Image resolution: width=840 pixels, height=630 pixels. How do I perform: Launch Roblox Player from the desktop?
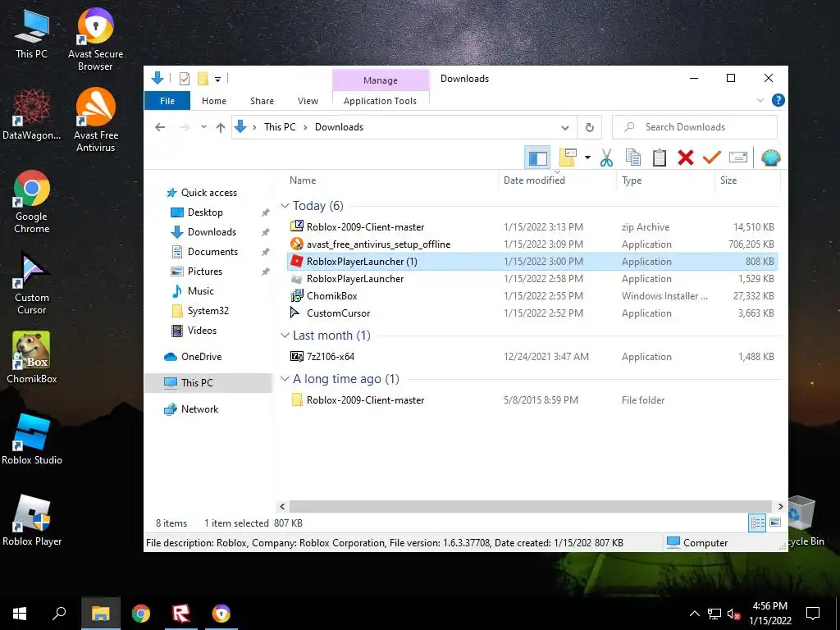tap(32, 520)
